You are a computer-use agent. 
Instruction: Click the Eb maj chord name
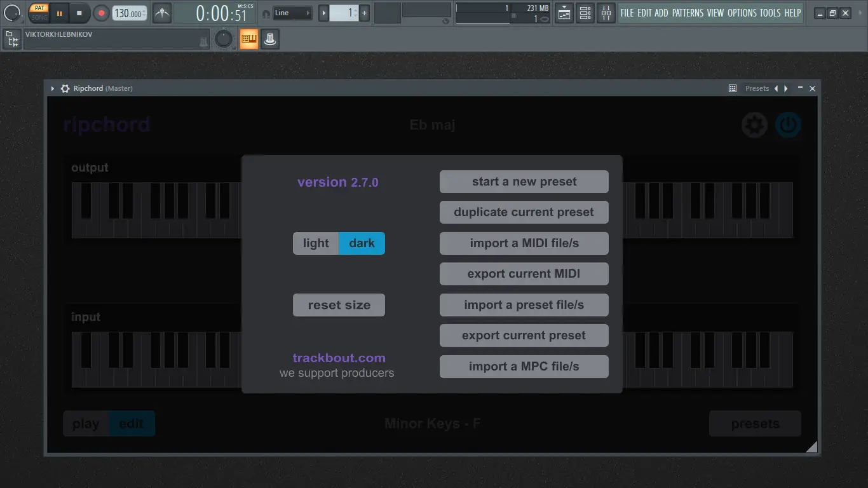433,125
